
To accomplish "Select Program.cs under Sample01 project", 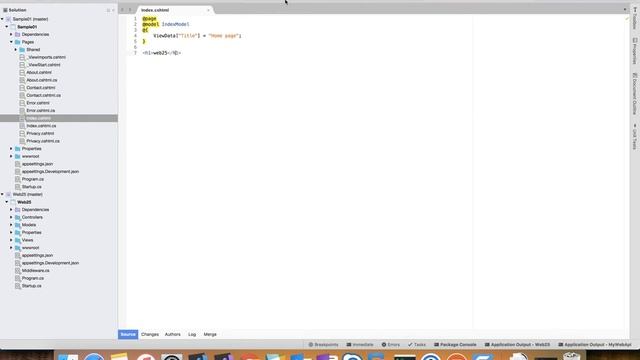I will (x=33, y=179).
